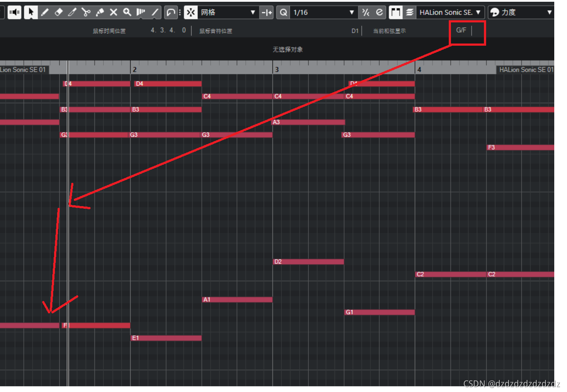The height and width of the screenshot is (392, 567).
Task: Open the HALion Sonic SE part dropdown
Action: pyautogui.click(x=451, y=12)
